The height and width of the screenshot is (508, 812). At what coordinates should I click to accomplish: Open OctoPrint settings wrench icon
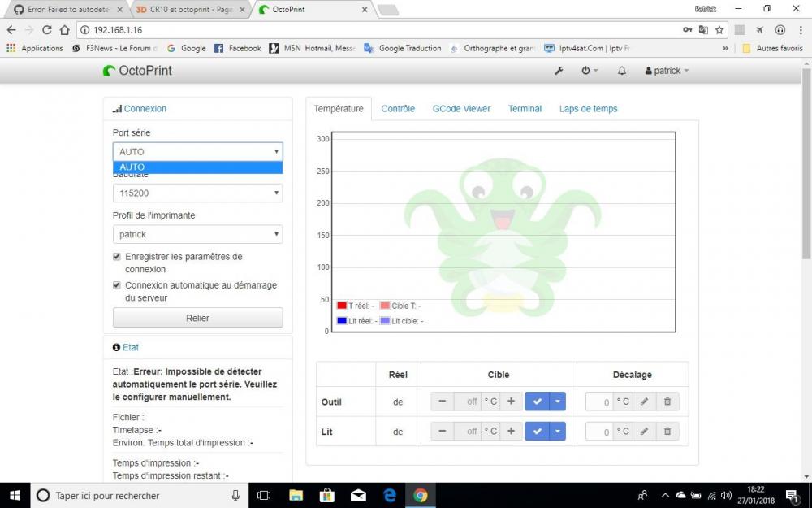point(559,71)
